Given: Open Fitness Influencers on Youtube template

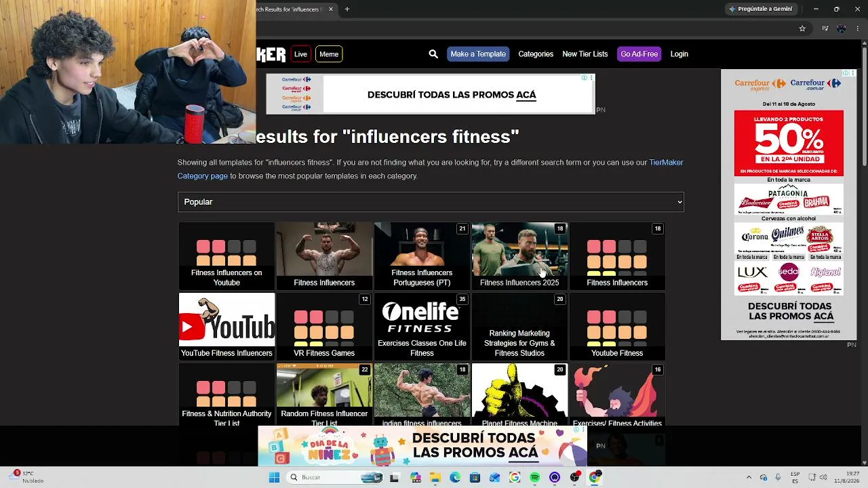Looking at the screenshot, I should pos(226,256).
